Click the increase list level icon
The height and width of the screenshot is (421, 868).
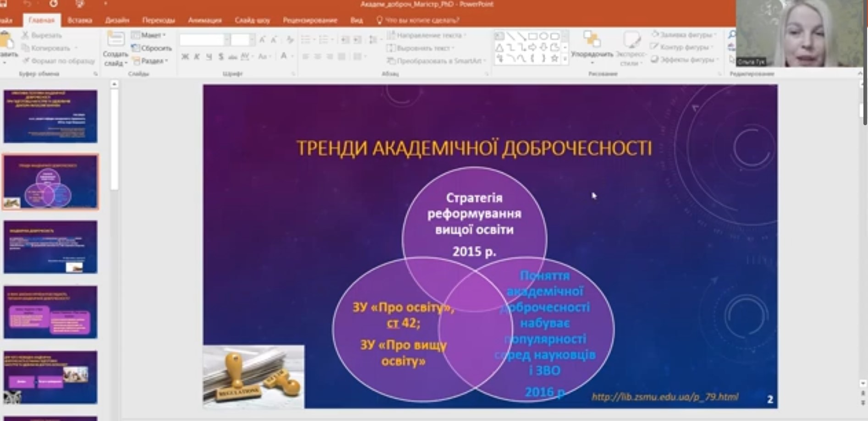[x=358, y=40]
